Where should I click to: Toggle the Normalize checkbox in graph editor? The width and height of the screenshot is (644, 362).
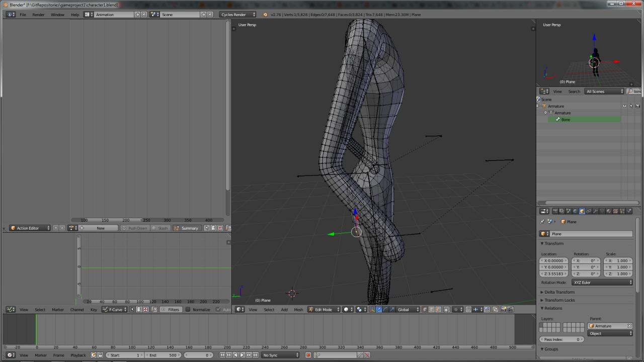(188, 309)
